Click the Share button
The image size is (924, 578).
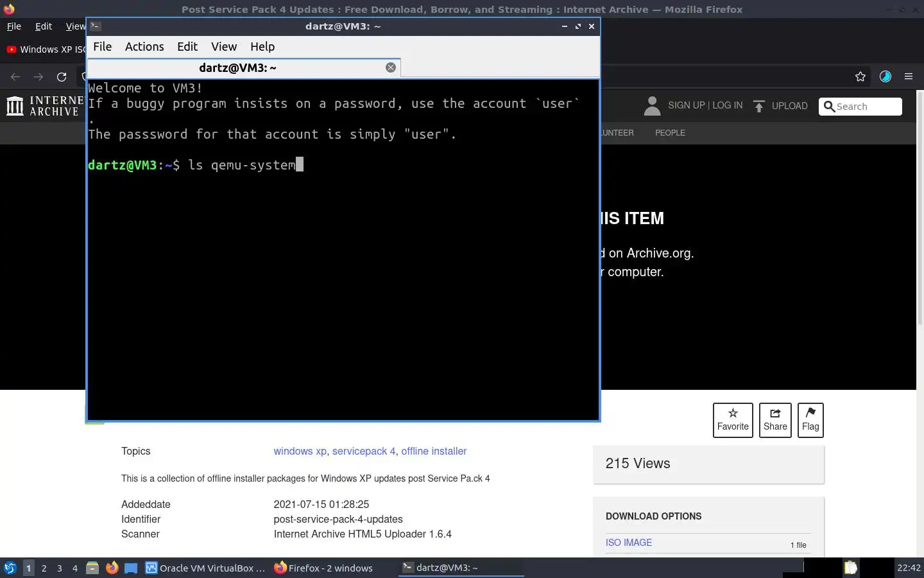[775, 420]
